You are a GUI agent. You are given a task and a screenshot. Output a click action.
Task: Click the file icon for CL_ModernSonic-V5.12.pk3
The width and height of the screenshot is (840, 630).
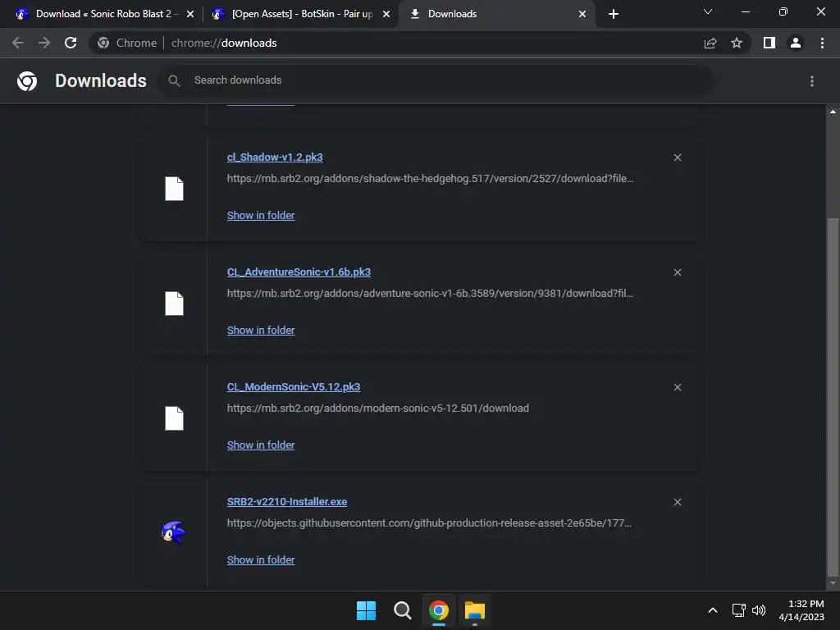point(174,418)
